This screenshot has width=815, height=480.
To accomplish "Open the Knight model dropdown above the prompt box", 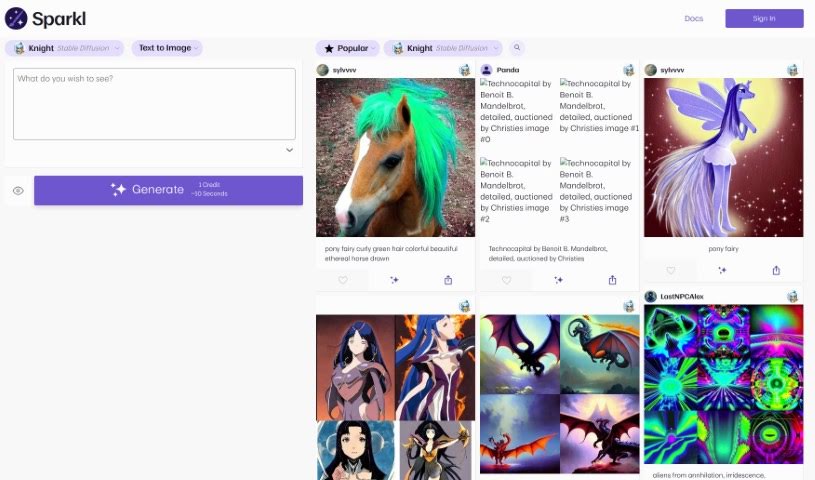I will point(64,48).
